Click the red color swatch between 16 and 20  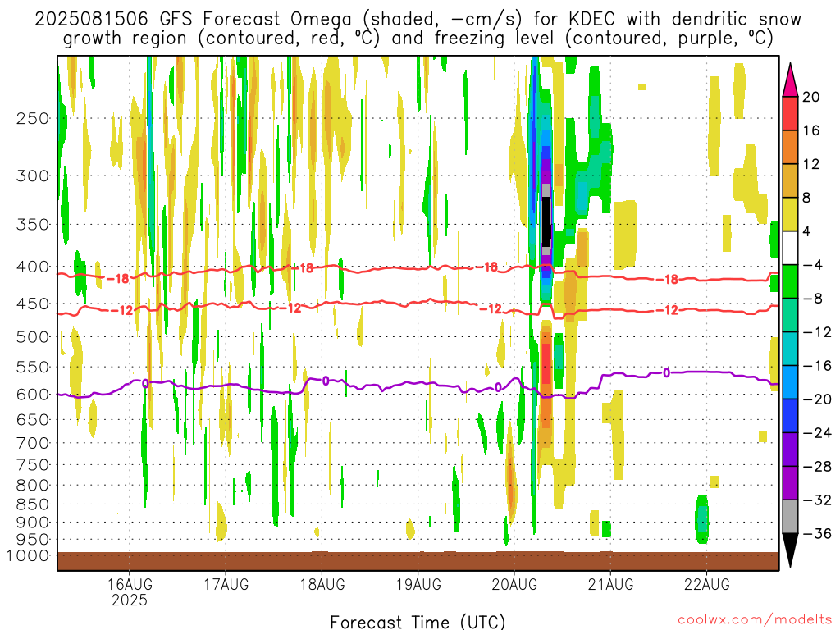coord(790,113)
